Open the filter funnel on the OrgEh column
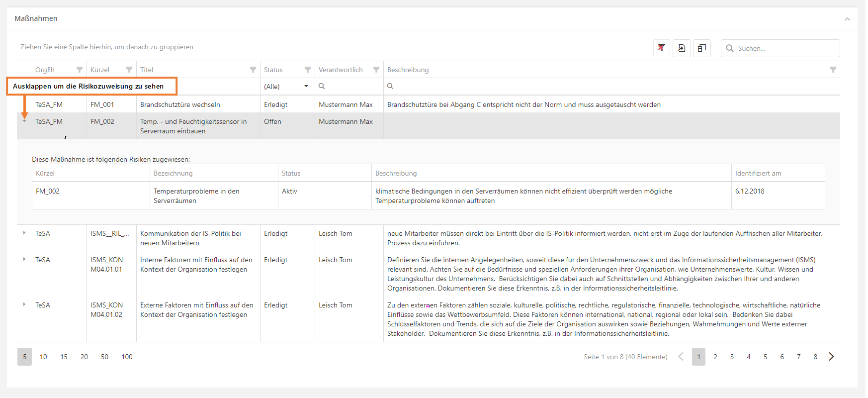Viewport: 868px width, 398px height. coord(80,70)
